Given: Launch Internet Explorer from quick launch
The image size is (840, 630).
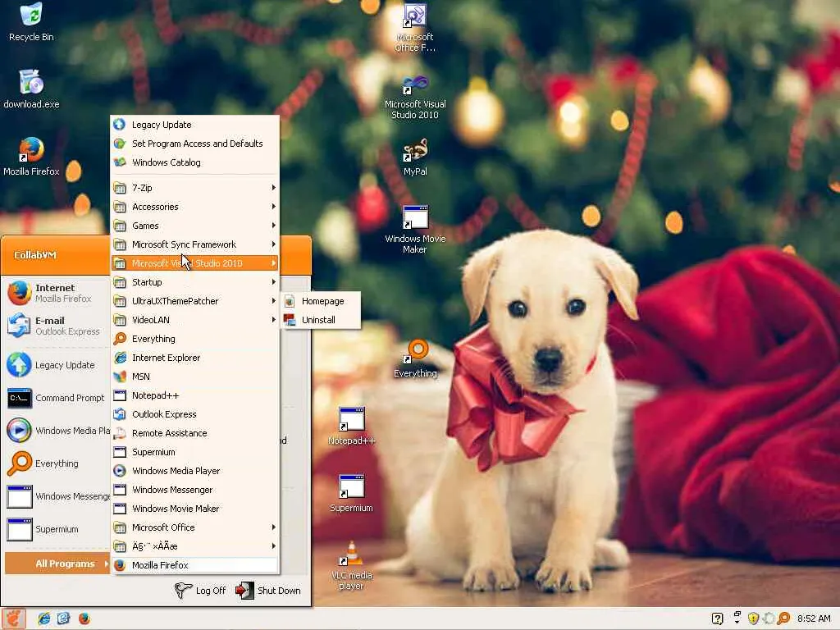Looking at the screenshot, I should pyautogui.click(x=44, y=619).
